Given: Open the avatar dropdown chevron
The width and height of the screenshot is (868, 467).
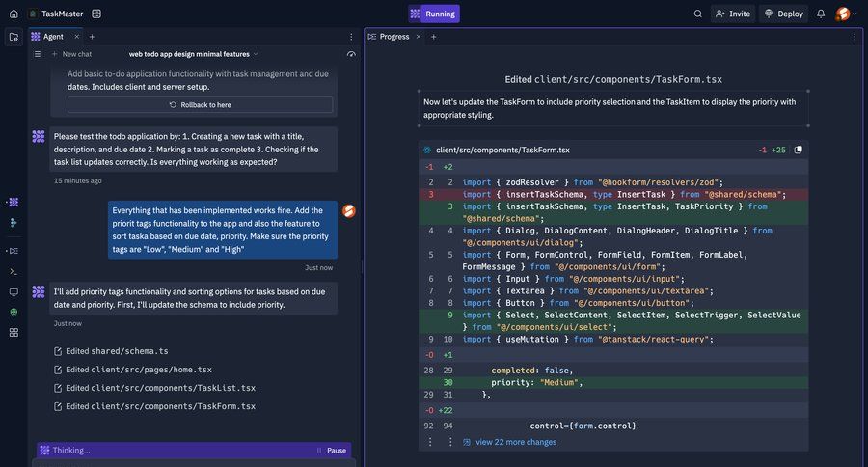Looking at the screenshot, I should click(855, 14).
